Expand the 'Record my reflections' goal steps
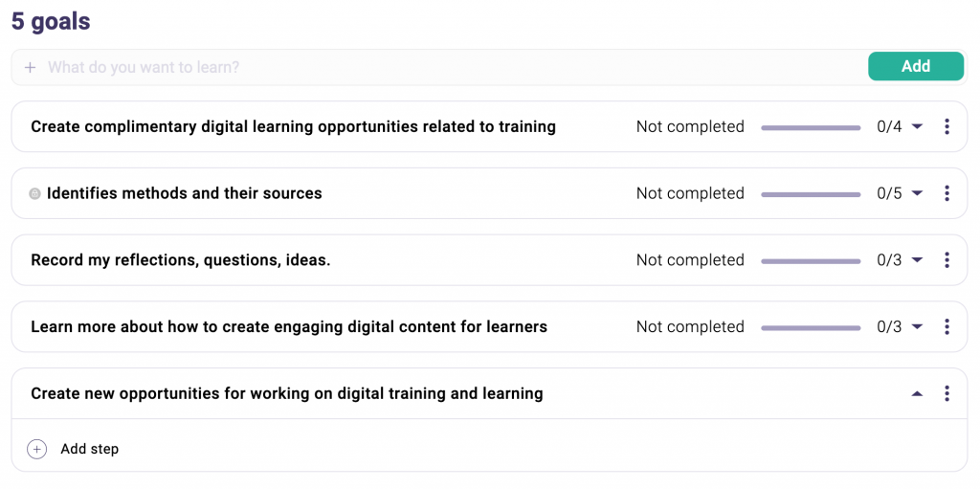The width and height of the screenshot is (980, 489). (x=917, y=260)
